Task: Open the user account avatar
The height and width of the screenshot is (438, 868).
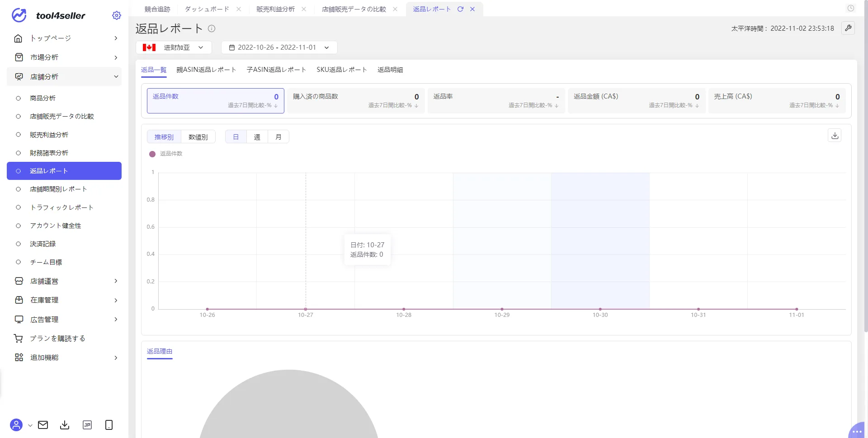Action: click(x=16, y=425)
